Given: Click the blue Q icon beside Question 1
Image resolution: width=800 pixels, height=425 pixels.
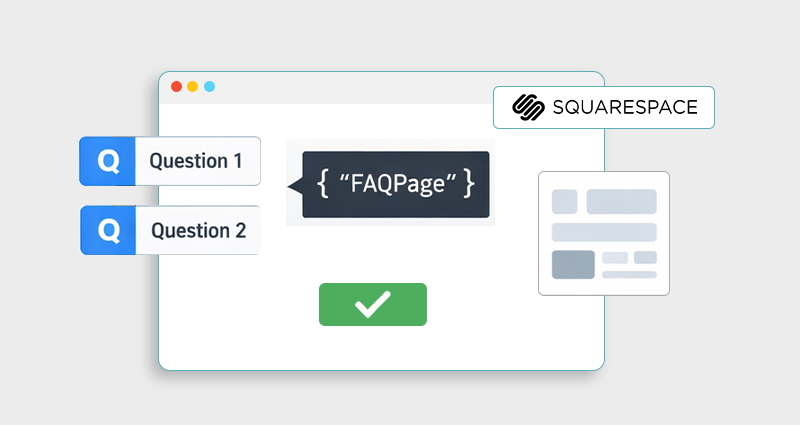Looking at the screenshot, I should click(108, 161).
